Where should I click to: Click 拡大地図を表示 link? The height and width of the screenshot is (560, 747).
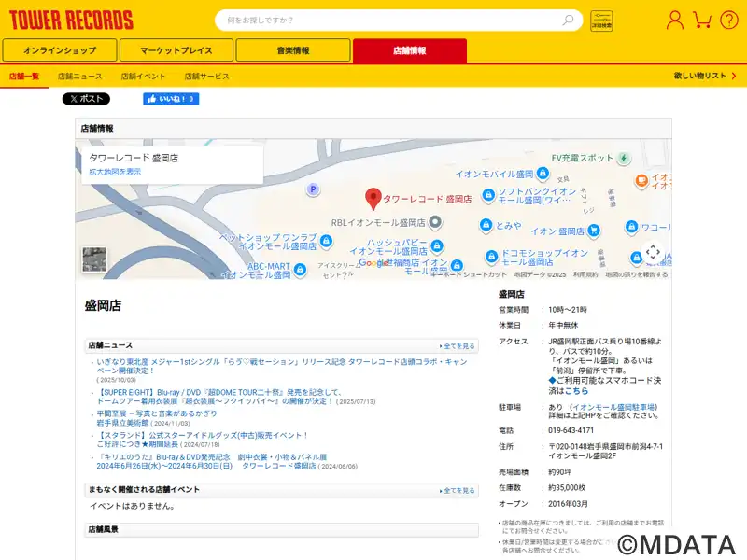pyautogui.click(x=115, y=172)
